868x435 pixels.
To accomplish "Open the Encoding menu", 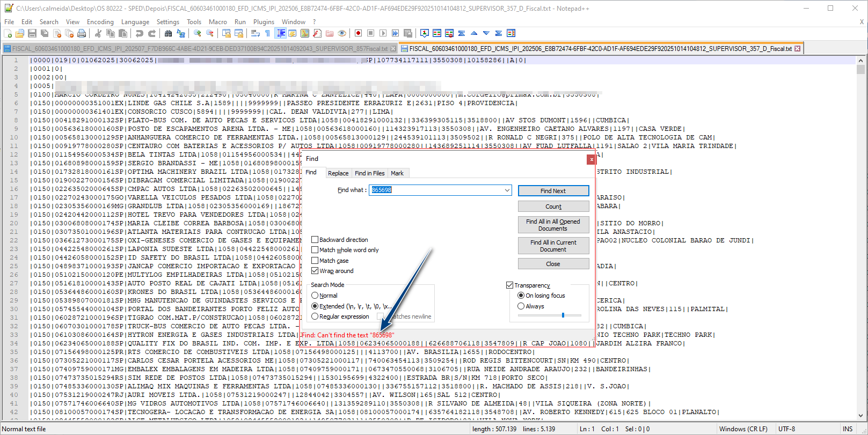I will pyautogui.click(x=100, y=22).
